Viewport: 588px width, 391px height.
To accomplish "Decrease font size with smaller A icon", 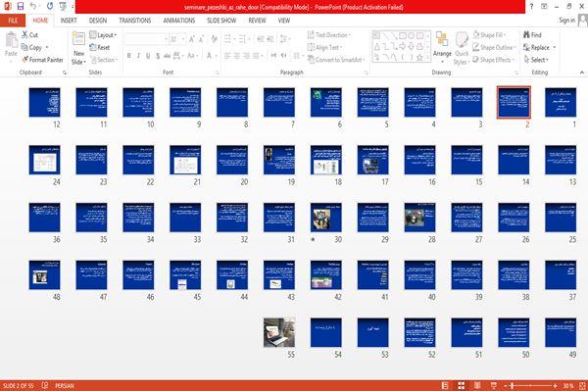I will [201, 39].
